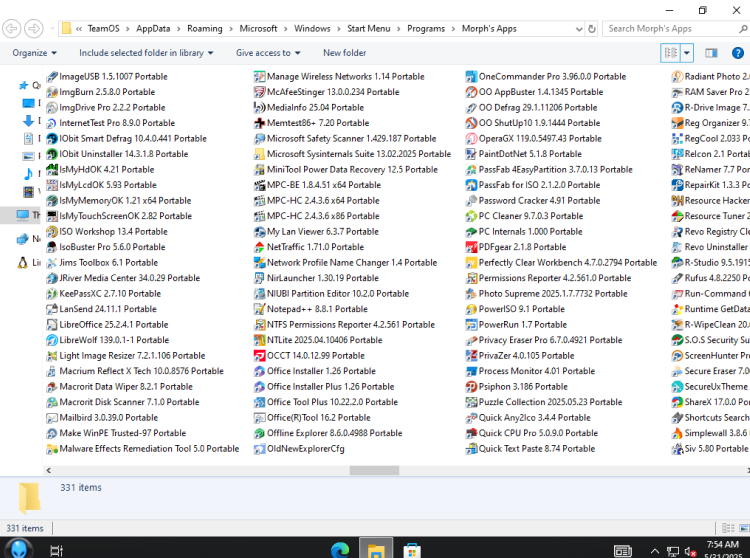The width and height of the screenshot is (750, 558).
Task: Expand the chevron after Programs in path
Action: click(x=453, y=29)
